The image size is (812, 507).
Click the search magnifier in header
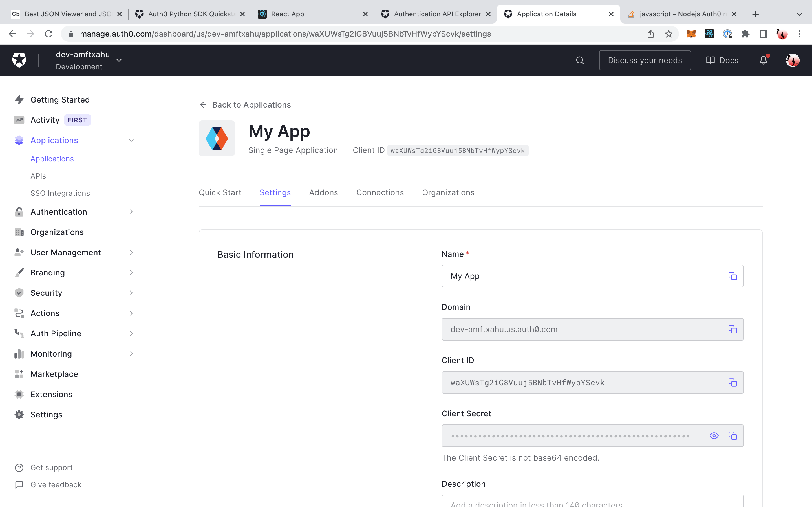coord(580,60)
